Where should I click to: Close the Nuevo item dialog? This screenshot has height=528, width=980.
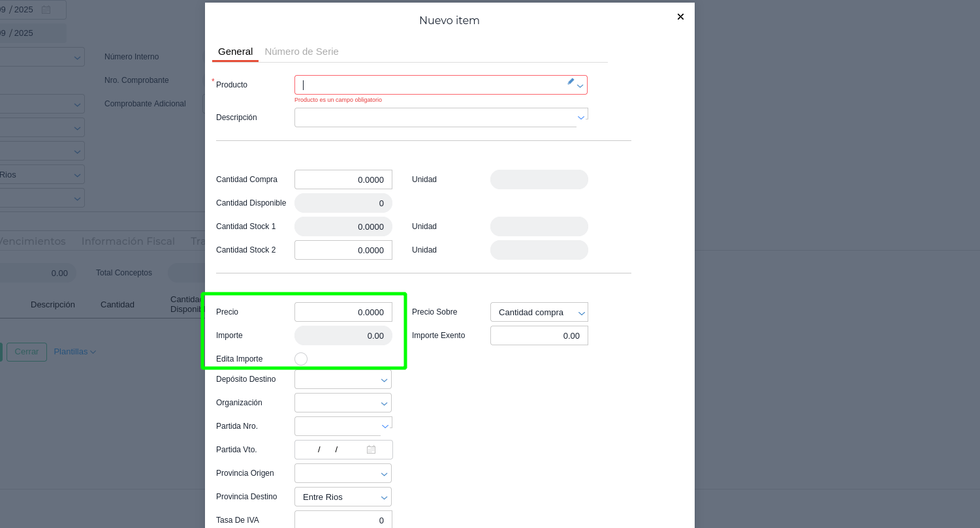coord(680,17)
